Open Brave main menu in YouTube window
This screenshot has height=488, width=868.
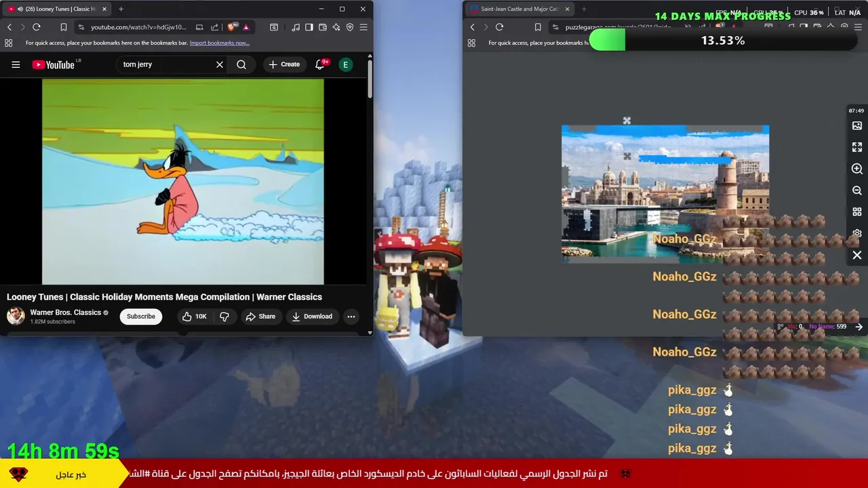pos(363,27)
